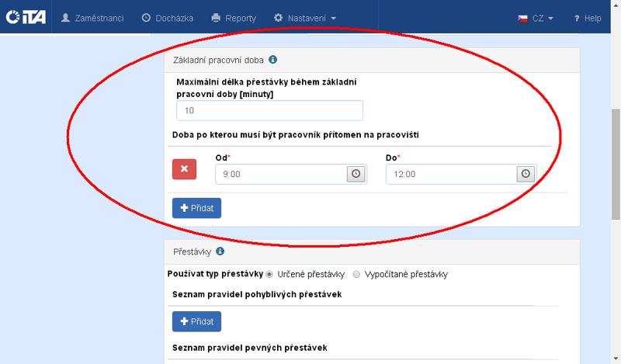Screen dimensions: 621x364
Task: Open Reporty from the navigation bar
Action: pyautogui.click(x=234, y=17)
